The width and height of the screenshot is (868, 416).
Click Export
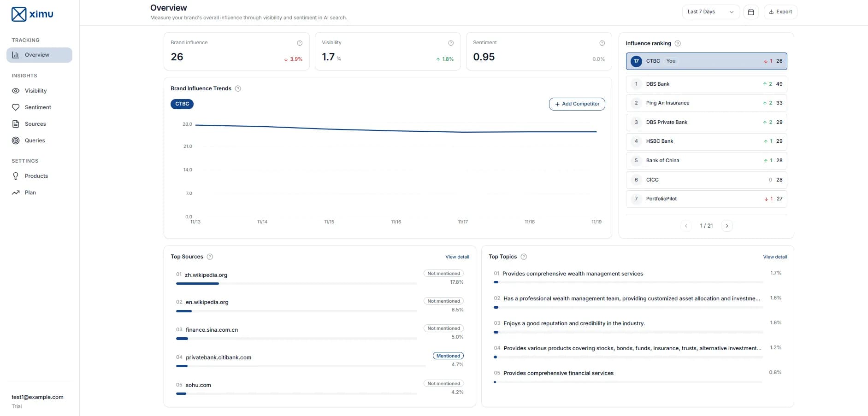pos(780,12)
